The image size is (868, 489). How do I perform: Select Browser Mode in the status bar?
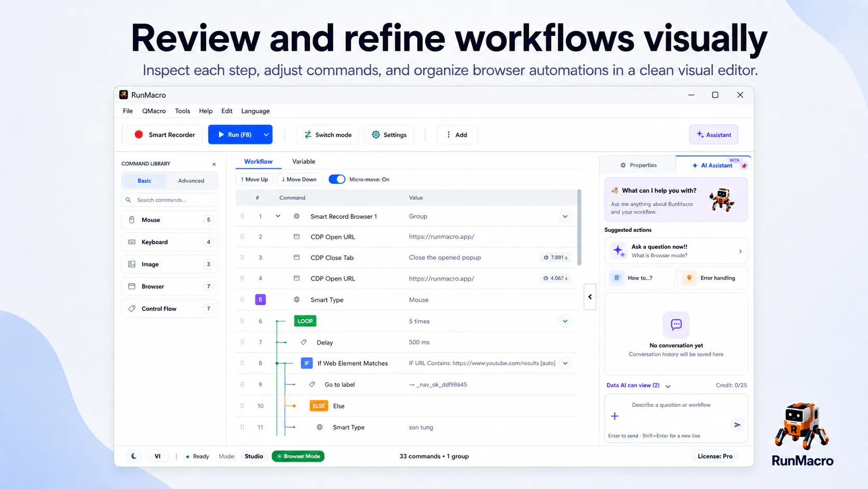click(x=298, y=456)
